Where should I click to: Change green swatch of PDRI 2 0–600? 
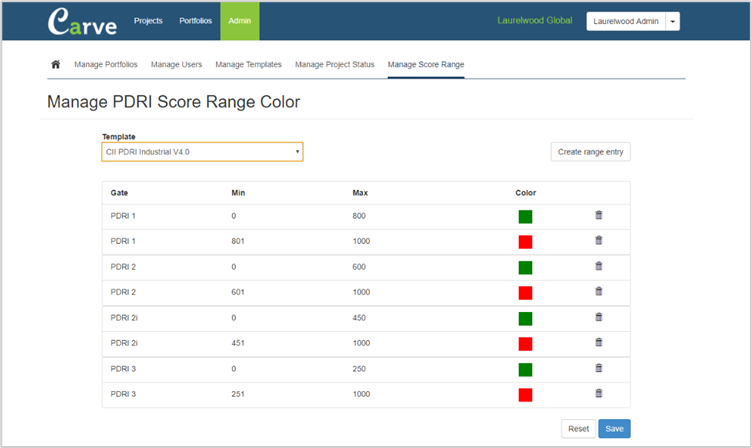[x=525, y=268]
